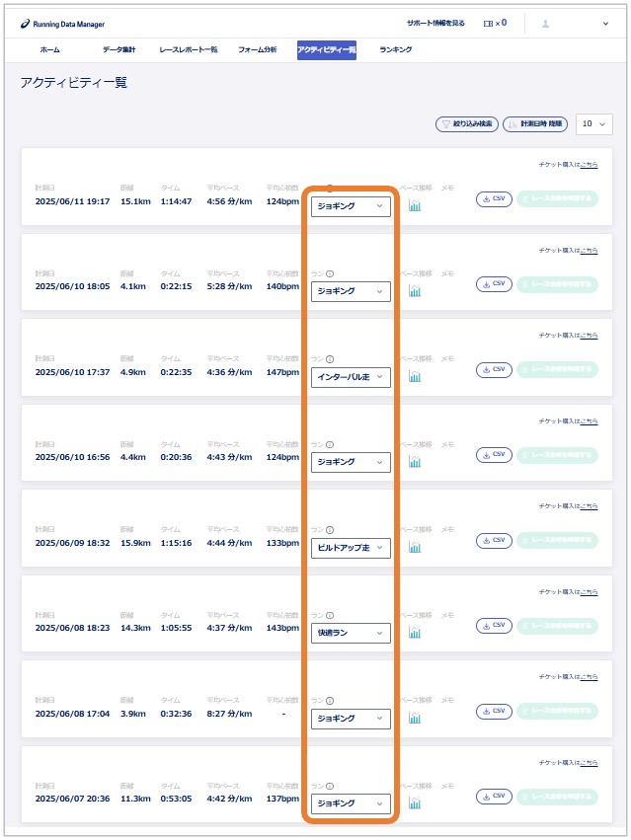Click the ラン info icon on the 2025/06/10 18:05 row
This screenshot has height=840, width=631.
[x=330, y=273]
